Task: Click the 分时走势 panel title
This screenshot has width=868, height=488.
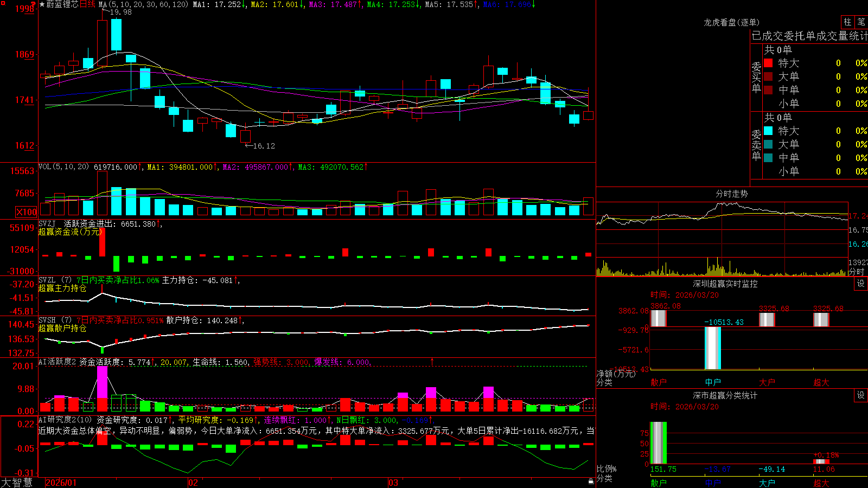Action: [x=732, y=194]
